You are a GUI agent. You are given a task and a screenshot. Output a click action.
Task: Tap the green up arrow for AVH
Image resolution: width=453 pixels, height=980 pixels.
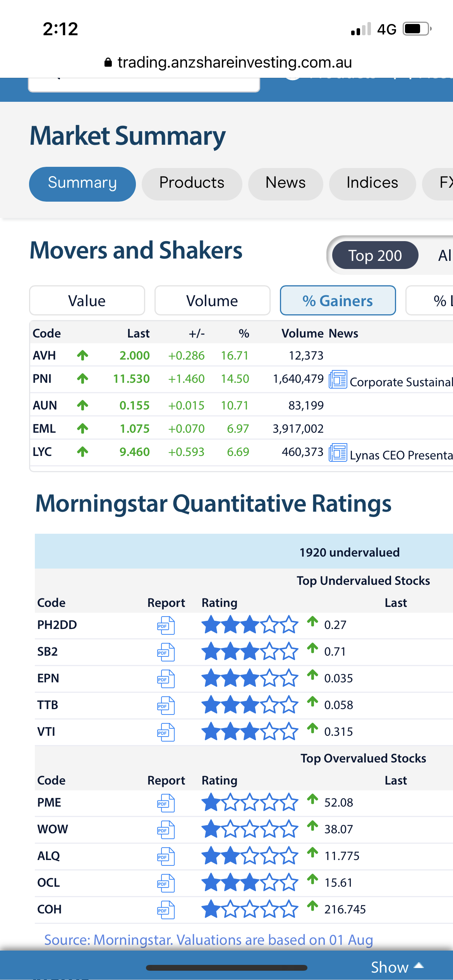click(82, 355)
